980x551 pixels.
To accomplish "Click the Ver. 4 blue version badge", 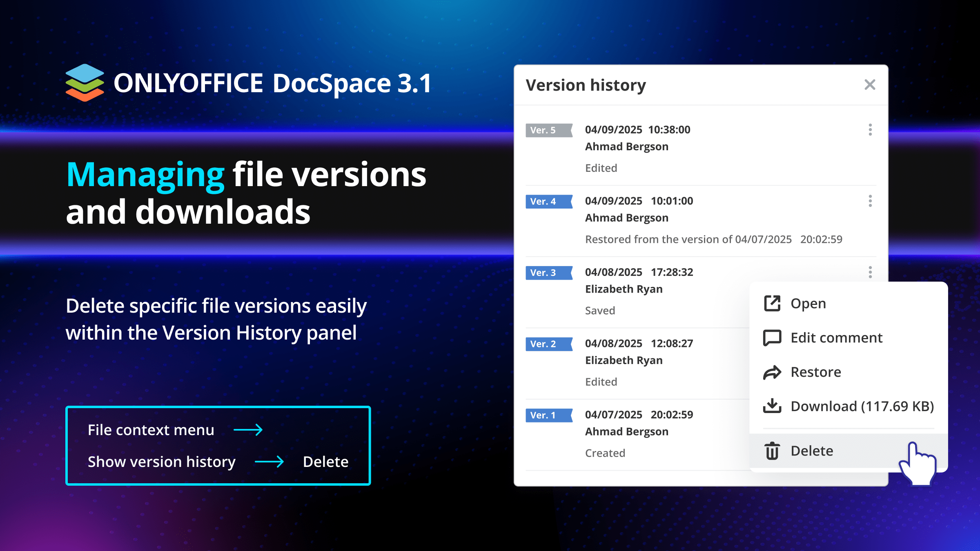I will [548, 202].
